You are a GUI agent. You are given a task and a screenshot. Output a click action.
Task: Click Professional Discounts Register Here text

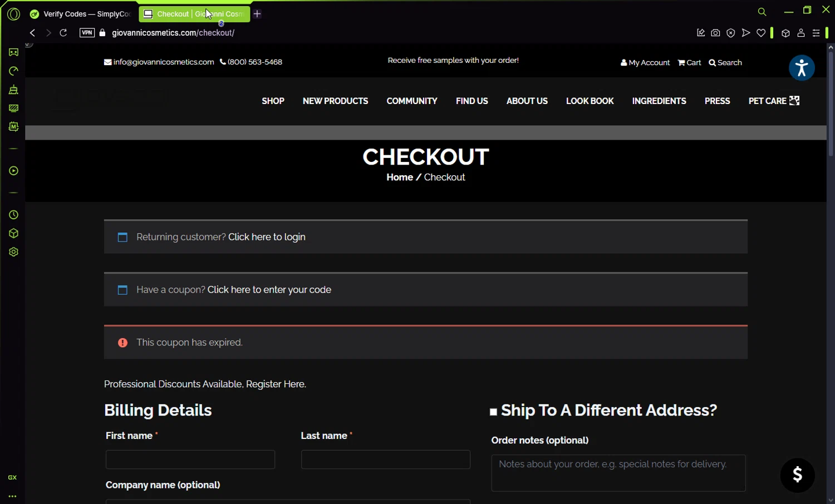point(205,384)
